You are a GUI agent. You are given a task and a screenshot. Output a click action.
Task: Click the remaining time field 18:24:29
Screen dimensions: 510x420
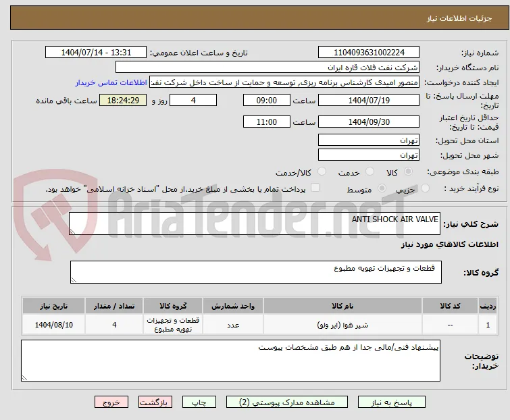click(123, 100)
